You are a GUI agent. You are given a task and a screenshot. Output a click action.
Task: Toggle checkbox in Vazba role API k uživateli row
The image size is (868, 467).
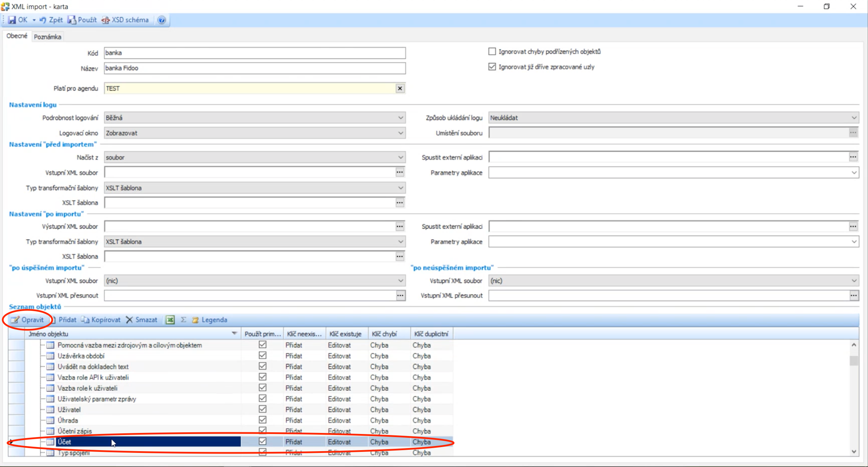click(x=263, y=377)
